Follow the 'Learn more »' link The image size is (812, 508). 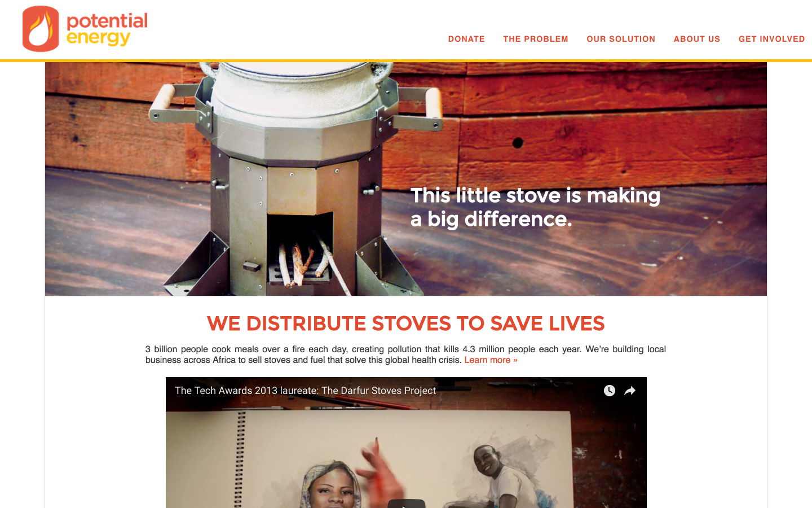pyautogui.click(x=491, y=360)
